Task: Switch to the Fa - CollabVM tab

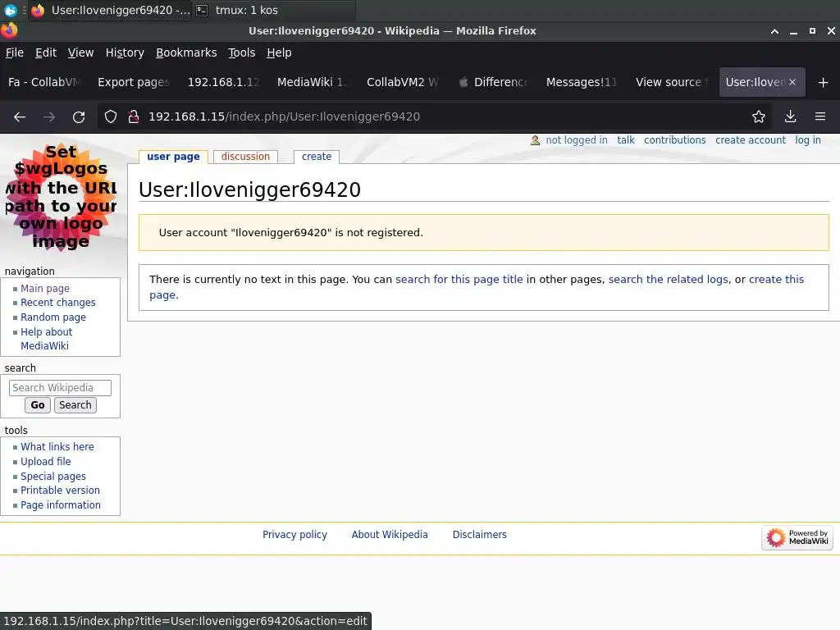Action: coord(44,82)
